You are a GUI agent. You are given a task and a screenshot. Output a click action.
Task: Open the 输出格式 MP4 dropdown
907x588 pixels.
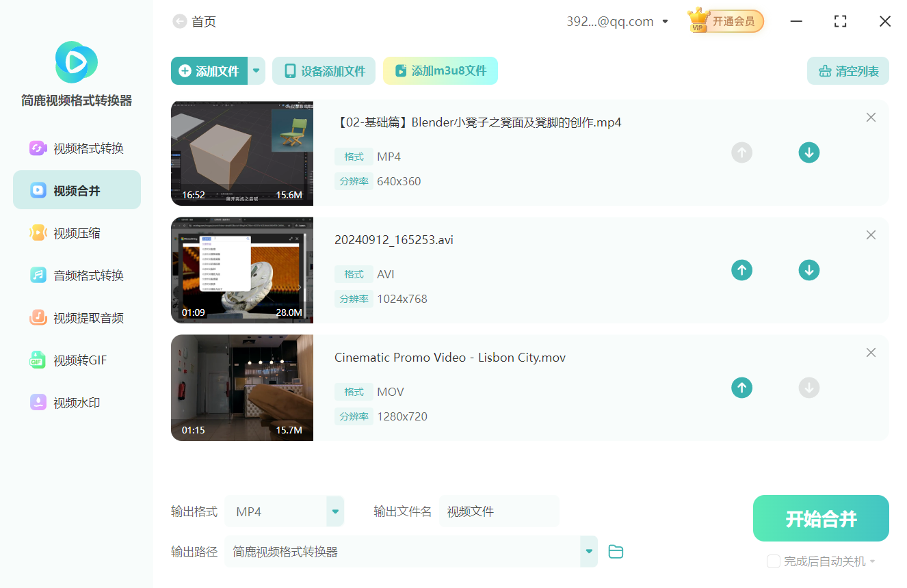click(335, 511)
